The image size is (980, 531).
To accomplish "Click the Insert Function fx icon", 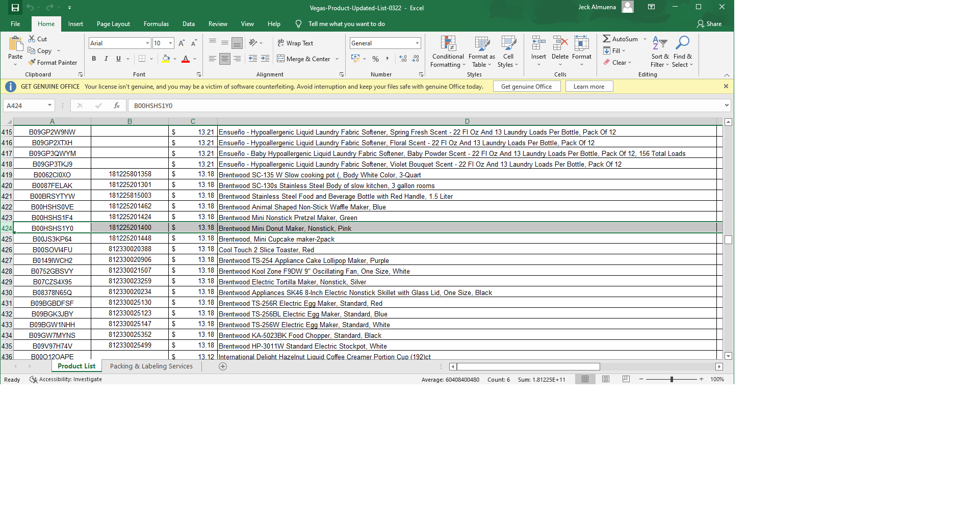I will click(117, 105).
